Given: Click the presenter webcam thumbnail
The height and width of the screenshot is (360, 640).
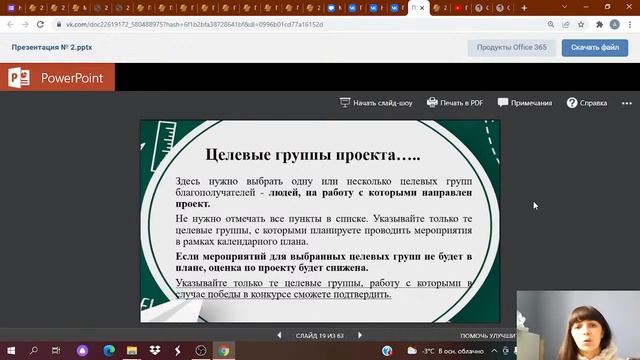Looking at the screenshot, I should [578, 325].
